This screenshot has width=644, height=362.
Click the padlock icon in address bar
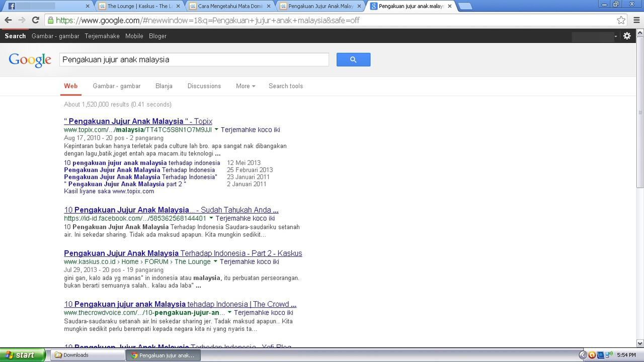click(x=50, y=21)
